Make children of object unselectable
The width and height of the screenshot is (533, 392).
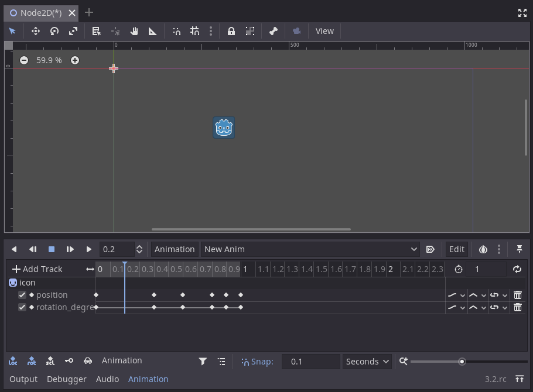coord(250,31)
